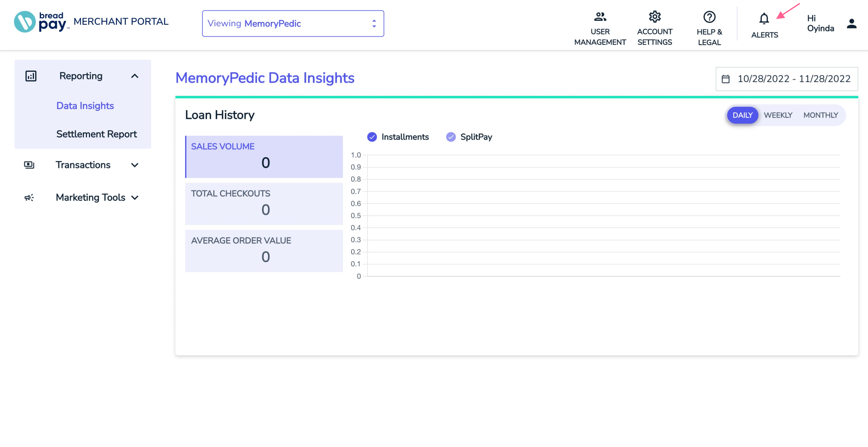Viewport: 868px width, 447px height.
Task: Open the Viewing MemoryPedic merchant dropdown
Action: [293, 24]
